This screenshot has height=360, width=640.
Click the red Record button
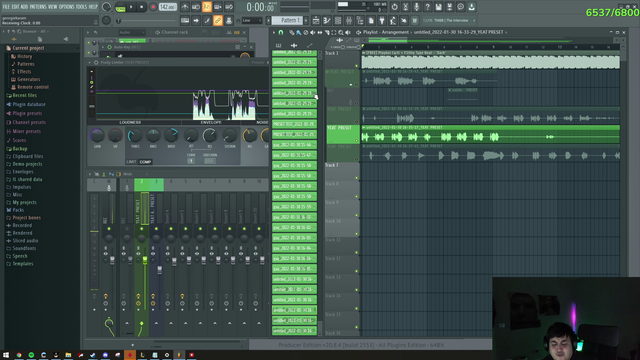click(x=153, y=7)
